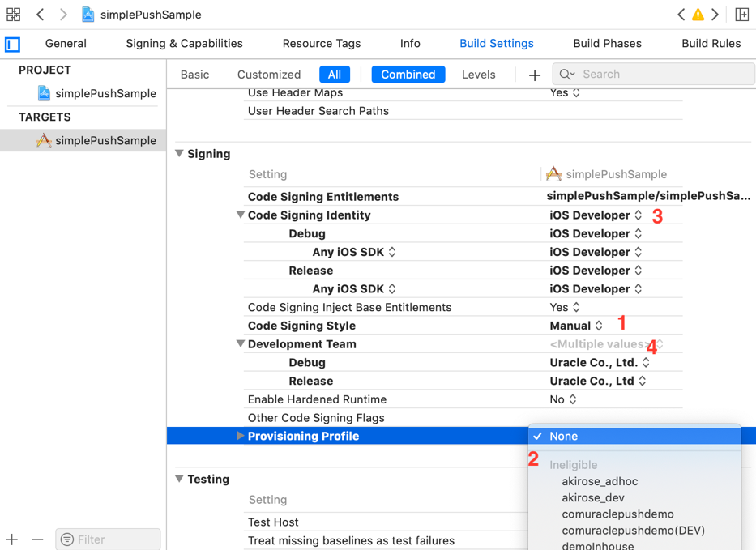The height and width of the screenshot is (550, 756).
Task: Open Any iOS SDK selector under Release
Action: [354, 288]
